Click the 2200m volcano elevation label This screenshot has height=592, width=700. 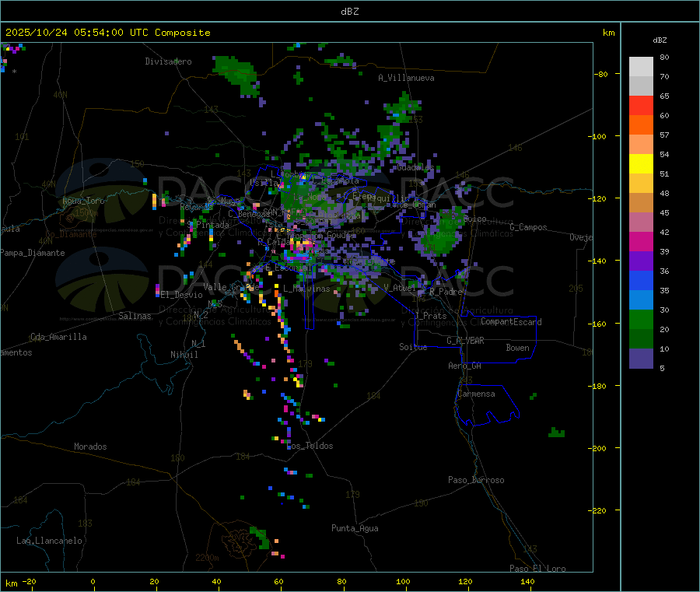point(207,558)
